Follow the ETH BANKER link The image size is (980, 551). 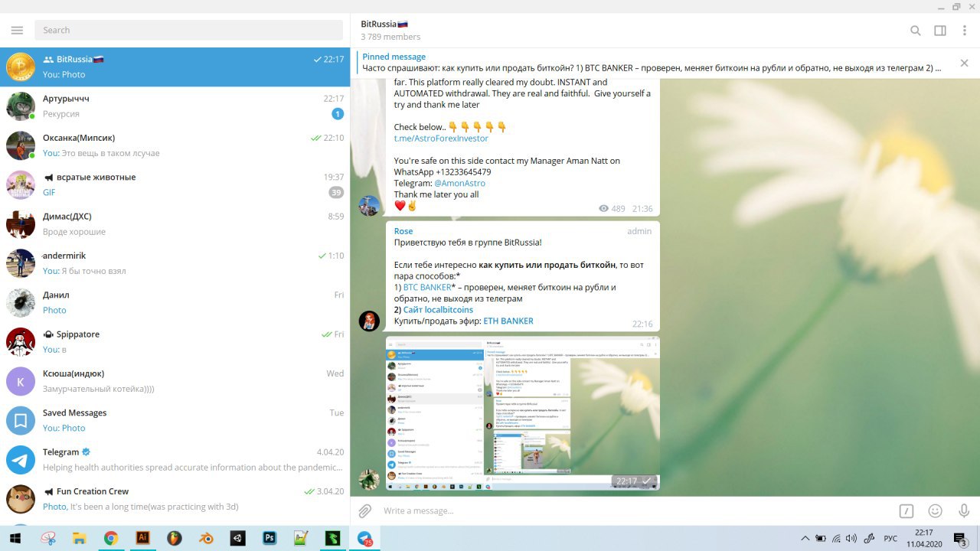508,321
